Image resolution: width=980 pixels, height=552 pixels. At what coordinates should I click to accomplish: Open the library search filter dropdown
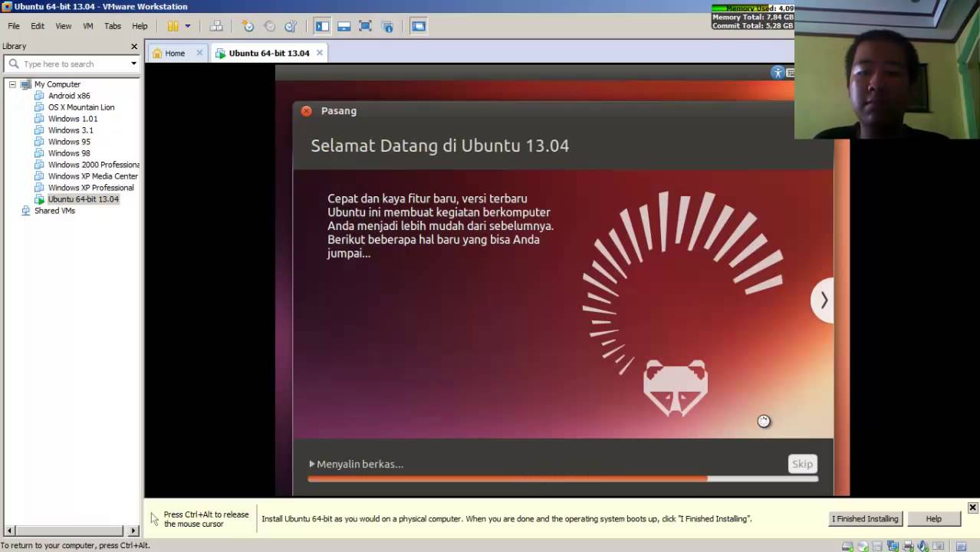click(x=133, y=64)
